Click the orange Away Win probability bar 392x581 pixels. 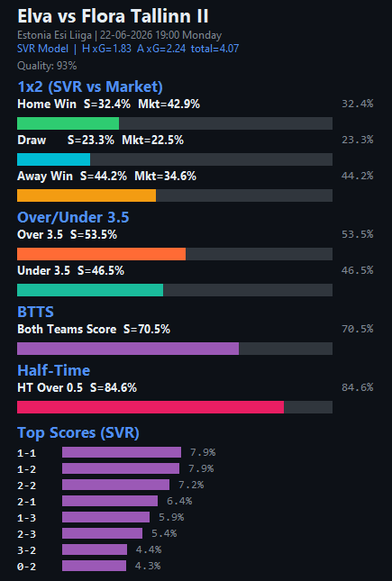click(x=87, y=195)
